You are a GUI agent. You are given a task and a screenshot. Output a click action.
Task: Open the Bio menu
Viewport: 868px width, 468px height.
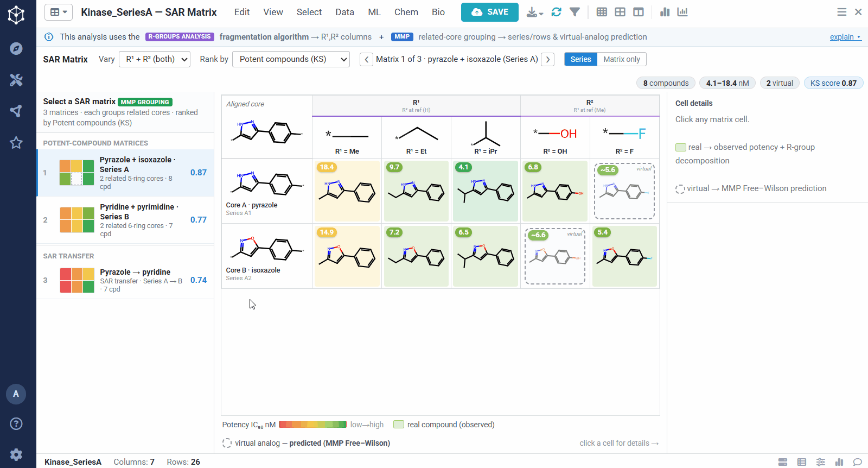coord(438,12)
